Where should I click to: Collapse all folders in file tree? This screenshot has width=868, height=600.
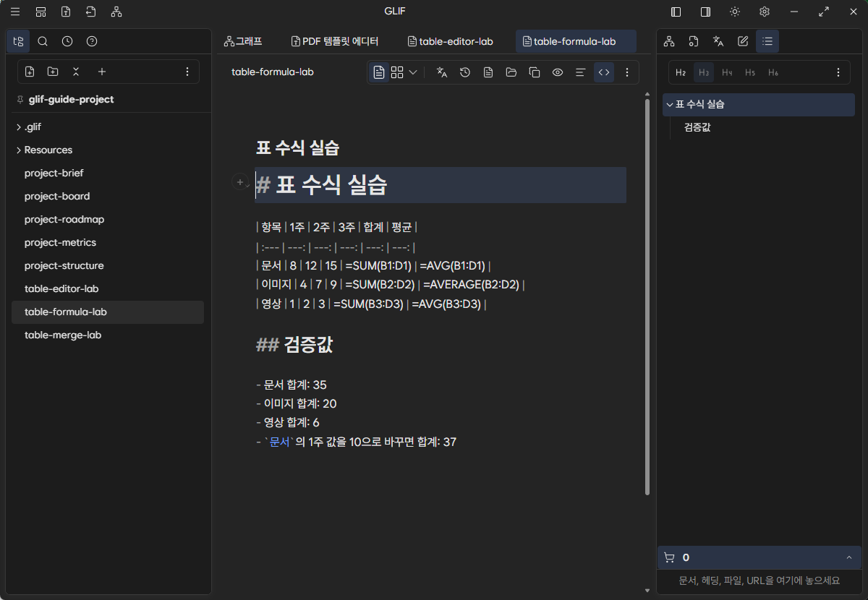(x=76, y=72)
